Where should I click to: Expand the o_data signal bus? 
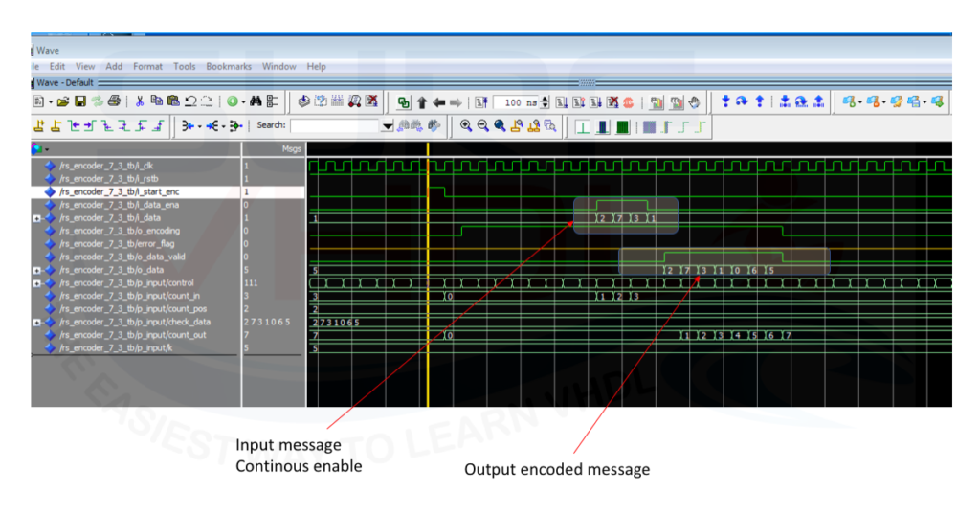pyautogui.click(x=37, y=270)
